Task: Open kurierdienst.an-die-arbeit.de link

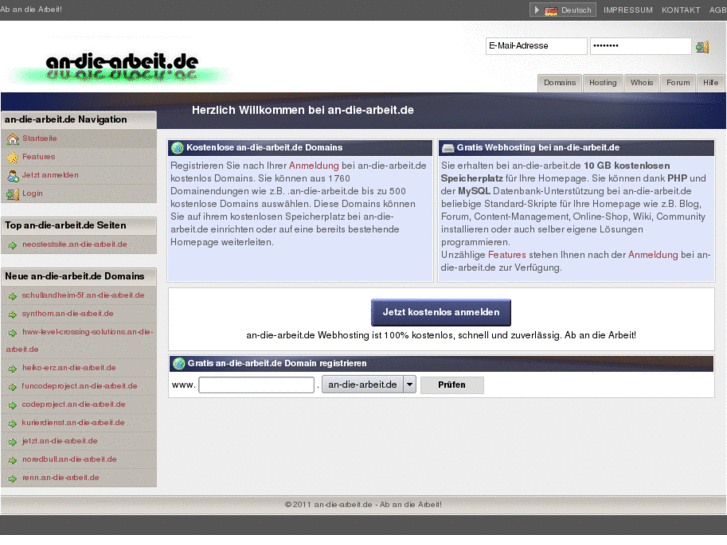Action: point(73,423)
